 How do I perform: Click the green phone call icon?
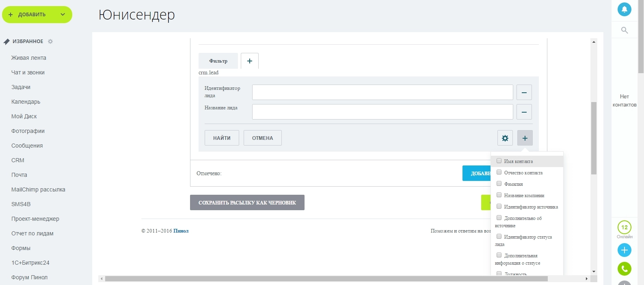click(x=624, y=269)
